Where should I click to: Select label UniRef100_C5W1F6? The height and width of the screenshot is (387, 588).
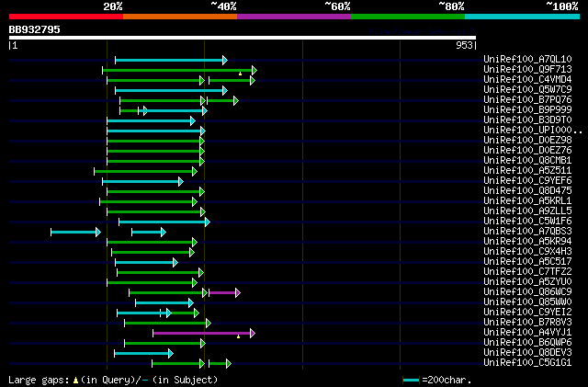527,222
